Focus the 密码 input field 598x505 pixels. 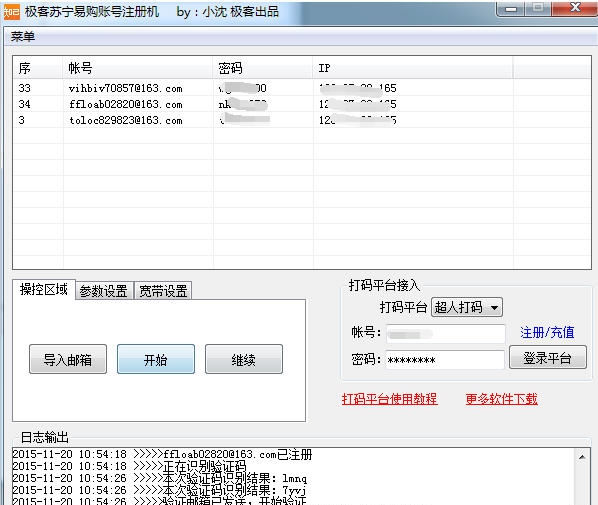coord(445,360)
